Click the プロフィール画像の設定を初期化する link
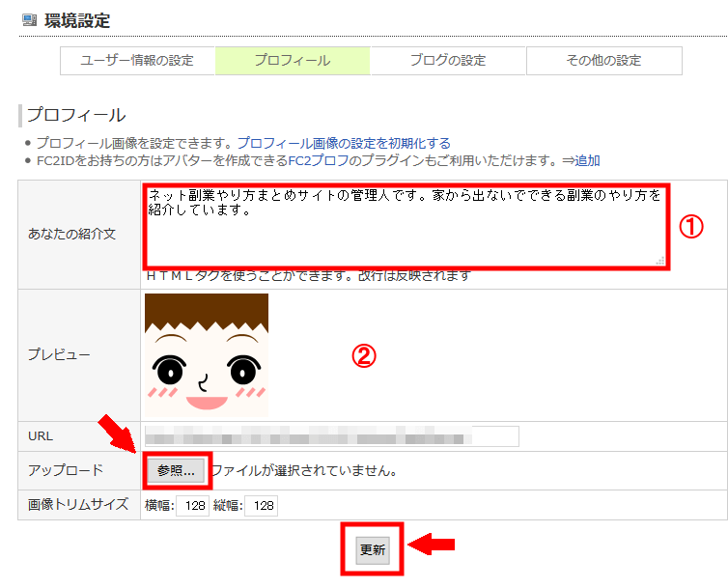Image resolution: width=728 pixels, height=588 pixels. 344,143
